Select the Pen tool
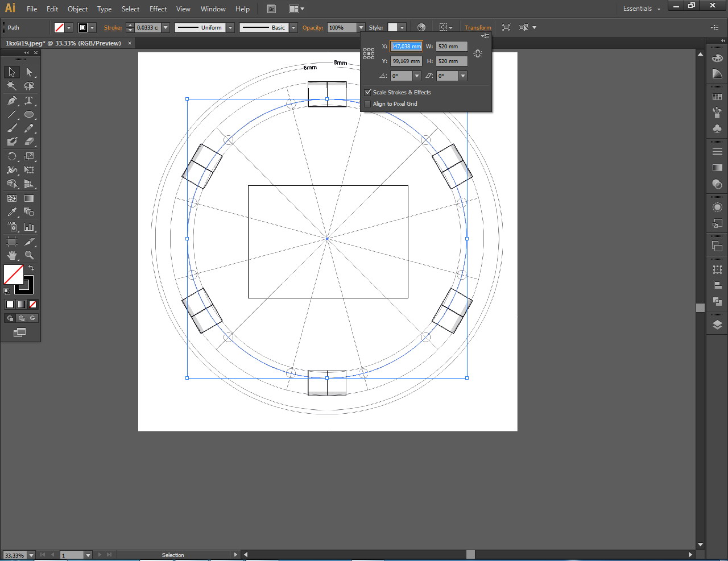Viewport: 728px width, 561px height. click(12, 101)
